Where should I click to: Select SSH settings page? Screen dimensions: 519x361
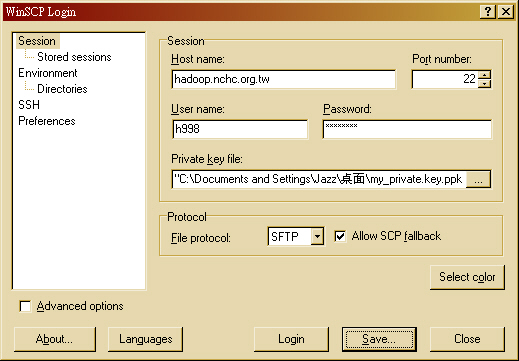click(x=29, y=105)
